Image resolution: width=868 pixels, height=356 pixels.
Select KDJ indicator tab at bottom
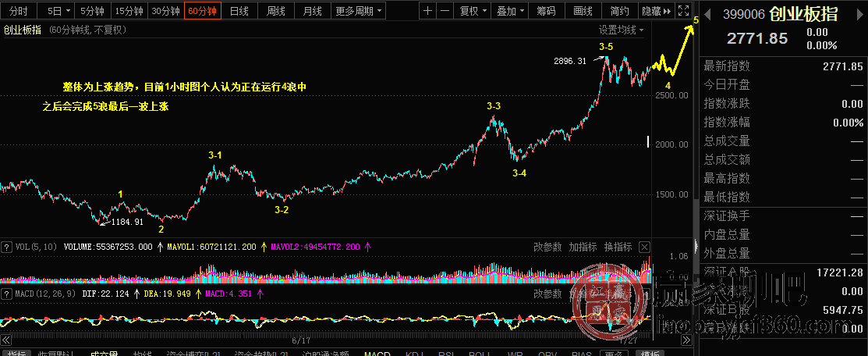[x=415, y=353]
